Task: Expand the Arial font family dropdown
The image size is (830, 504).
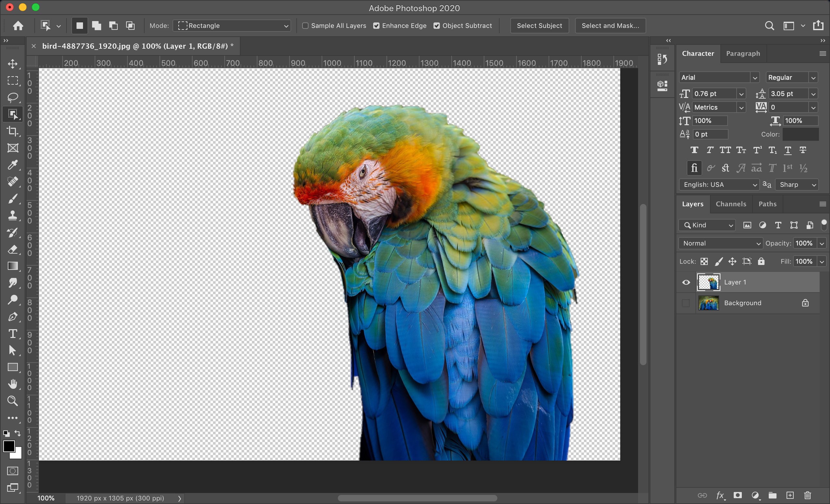Action: pos(754,78)
